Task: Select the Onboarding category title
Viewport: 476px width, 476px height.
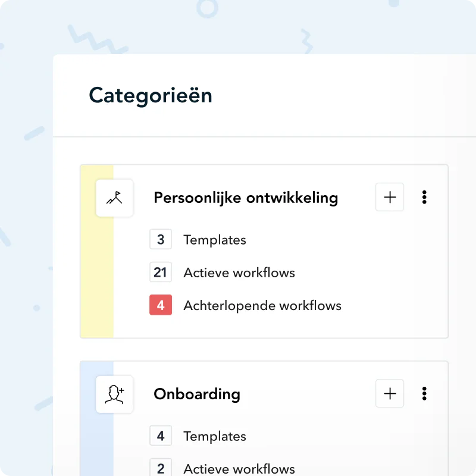Action: pos(197,394)
